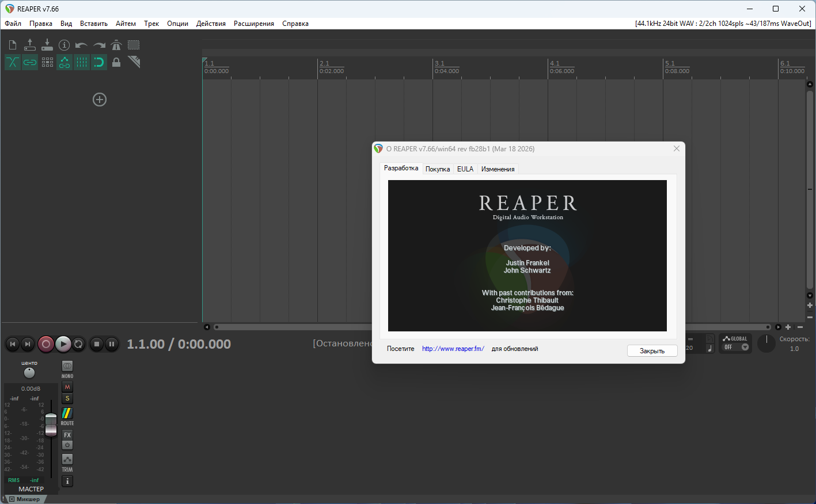
Task: Open the Опции menu
Action: 177,24
